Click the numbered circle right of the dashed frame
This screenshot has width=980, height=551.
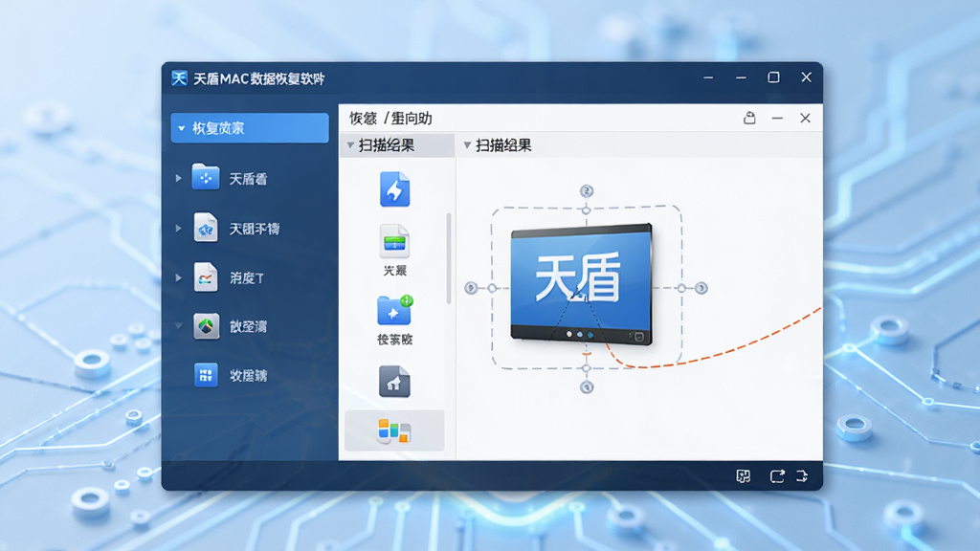click(x=702, y=288)
